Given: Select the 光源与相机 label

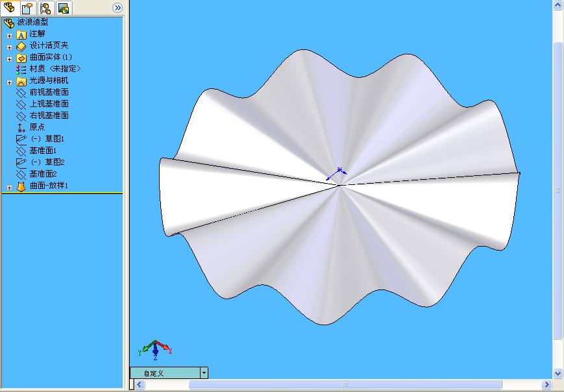Looking at the screenshot, I should click(x=49, y=80).
